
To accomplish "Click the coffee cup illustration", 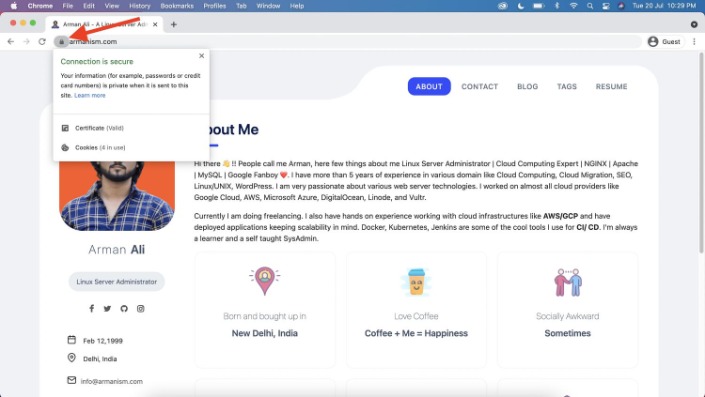I will pyautogui.click(x=416, y=282).
